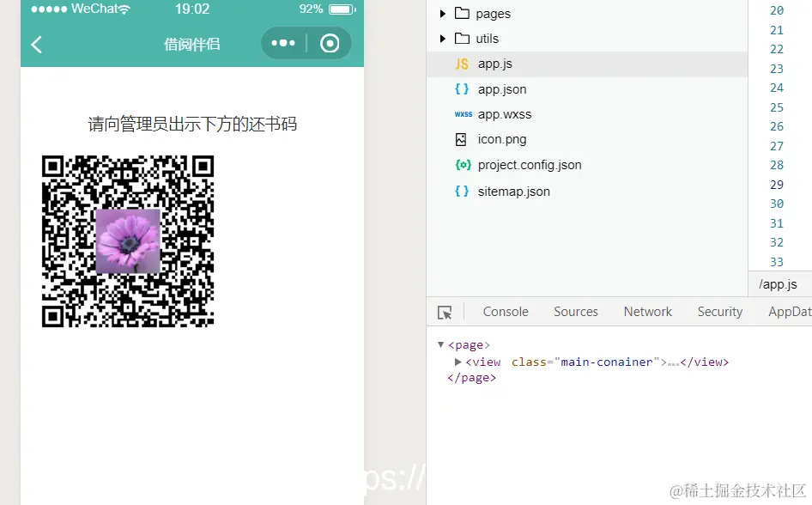
Task: Click the battery icon in simulator status bar
Action: click(342, 9)
